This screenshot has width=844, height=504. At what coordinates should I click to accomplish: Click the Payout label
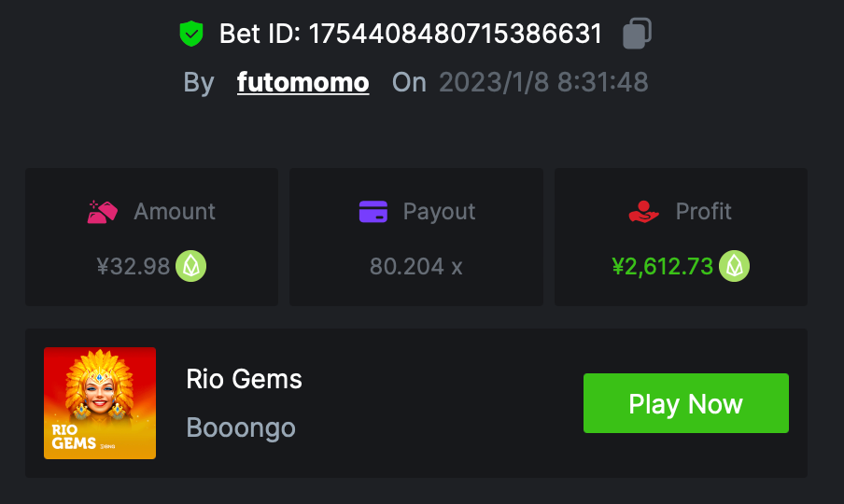[x=439, y=212]
